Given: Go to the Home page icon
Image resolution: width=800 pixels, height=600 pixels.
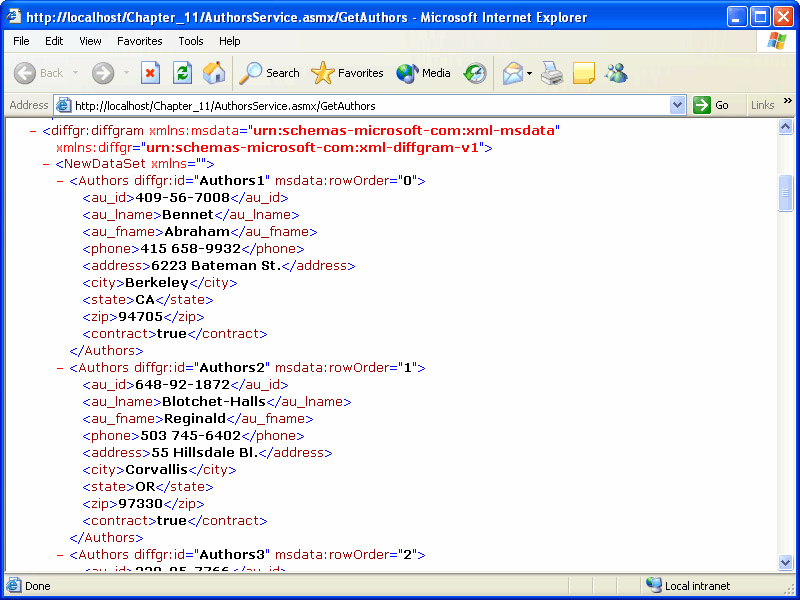Looking at the screenshot, I should pos(214,73).
